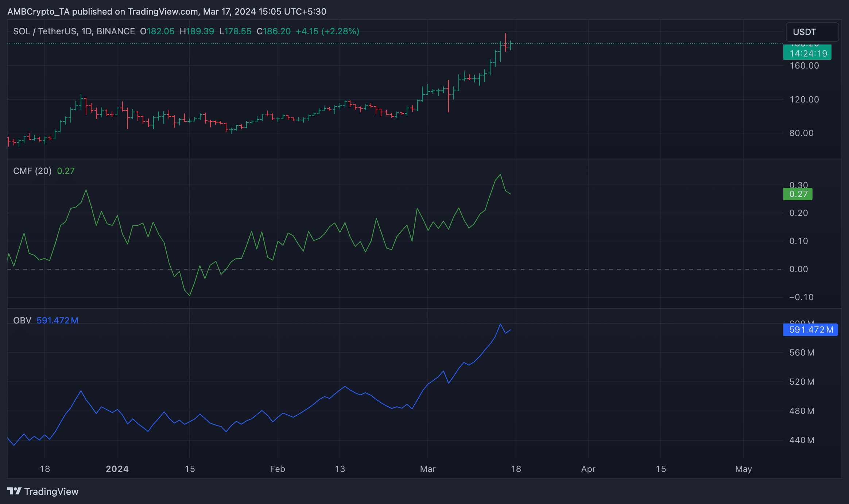Click the closing price value C186.20
The height and width of the screenshot is (504, 849).
point(274,31)
